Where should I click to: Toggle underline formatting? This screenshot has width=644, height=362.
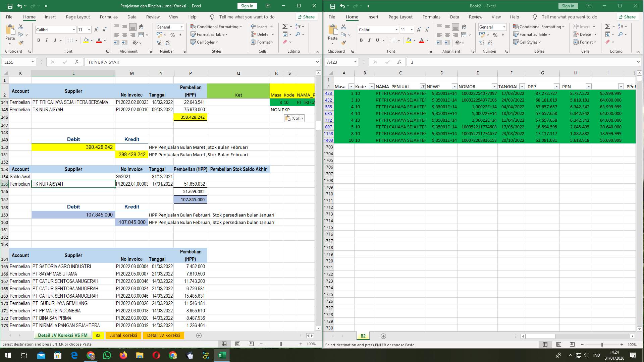pos(54,40)
